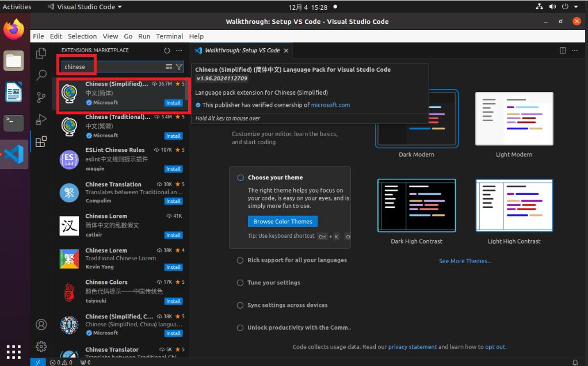
Task: Open the File menu
Action: 38,36
